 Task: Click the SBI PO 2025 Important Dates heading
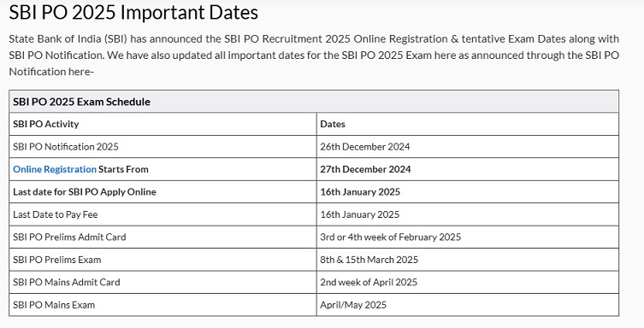click(133, 12)
